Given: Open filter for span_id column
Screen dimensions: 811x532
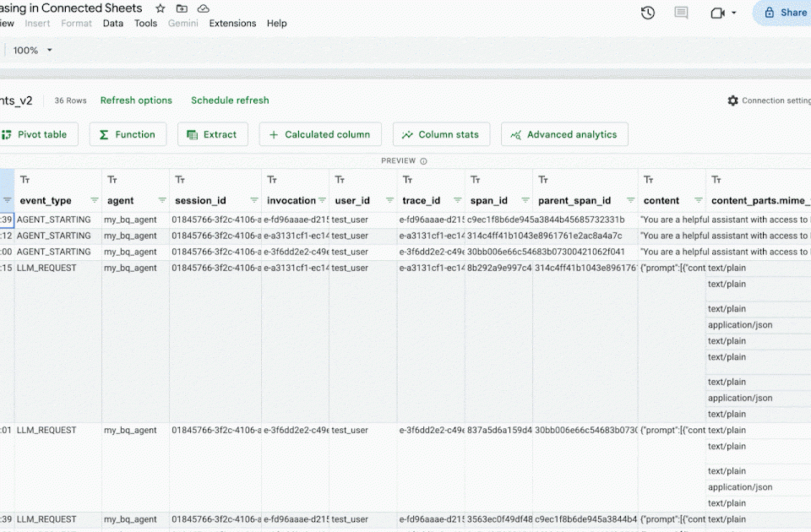Looking at the screenshot, I should pos(525,200).
